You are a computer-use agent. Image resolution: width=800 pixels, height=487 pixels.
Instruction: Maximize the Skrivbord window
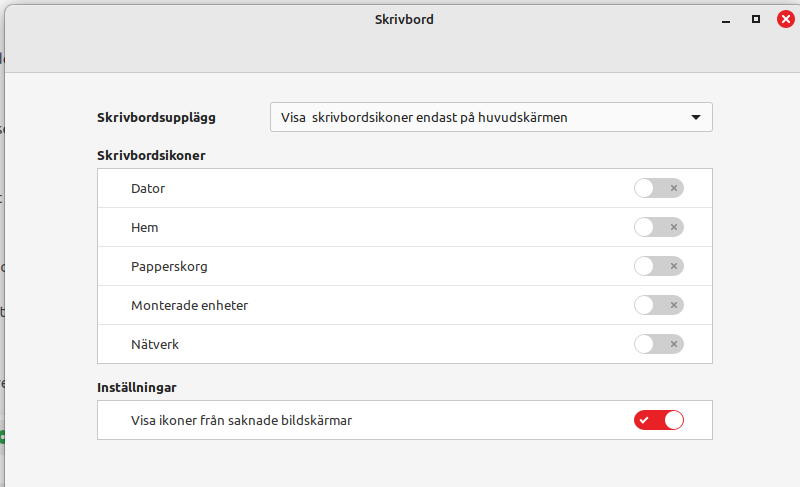coord(756,19)
